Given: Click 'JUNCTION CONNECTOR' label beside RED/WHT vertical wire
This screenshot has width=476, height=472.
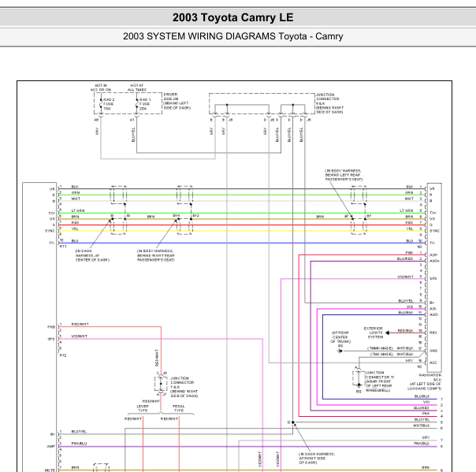Looking at the screenshot, I should tap(184, 387).
